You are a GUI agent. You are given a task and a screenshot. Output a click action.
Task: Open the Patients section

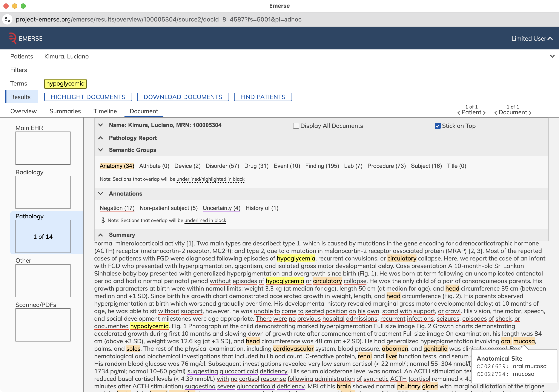(x=21, y=56)
